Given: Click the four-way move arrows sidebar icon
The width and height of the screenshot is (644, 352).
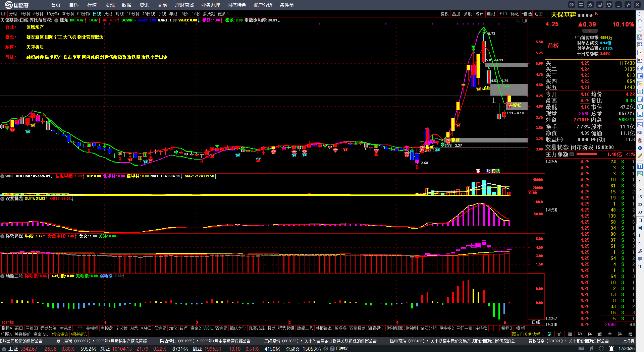Looking at the screenshot, I should 640,148.
